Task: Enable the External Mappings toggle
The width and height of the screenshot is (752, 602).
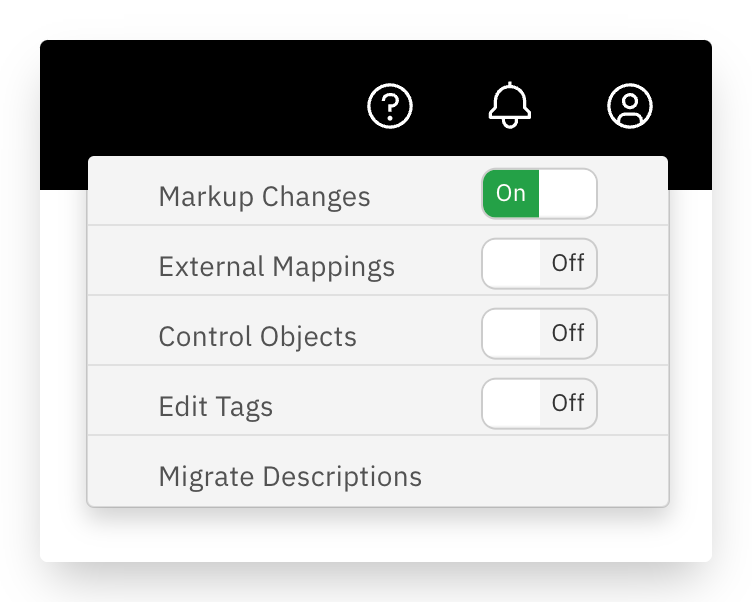Action: pos(540,263)
